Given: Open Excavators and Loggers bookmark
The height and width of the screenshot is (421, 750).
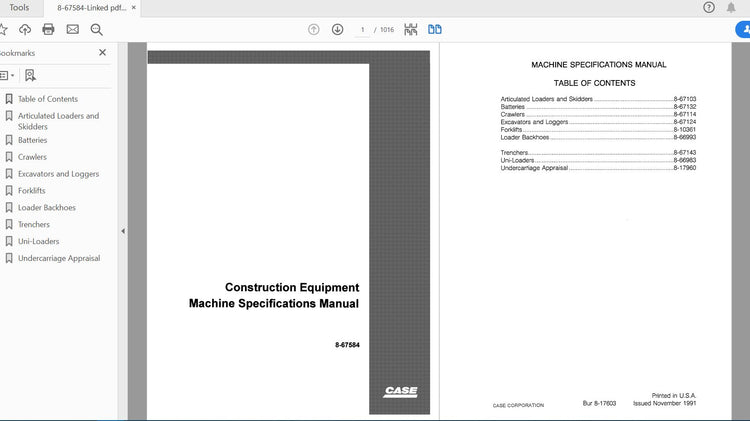Looking at the screenshot, I should [58, 174].
